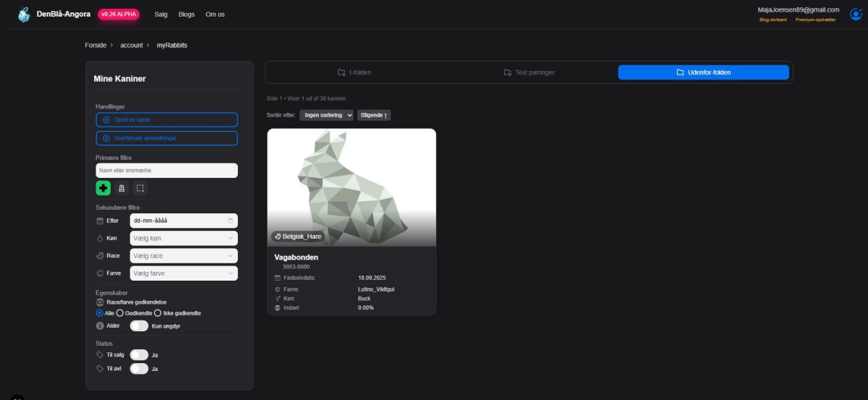The height and width of the screenshot is (400, 868).
Task: Click the green plus filter icon
Action: [103, 188]
